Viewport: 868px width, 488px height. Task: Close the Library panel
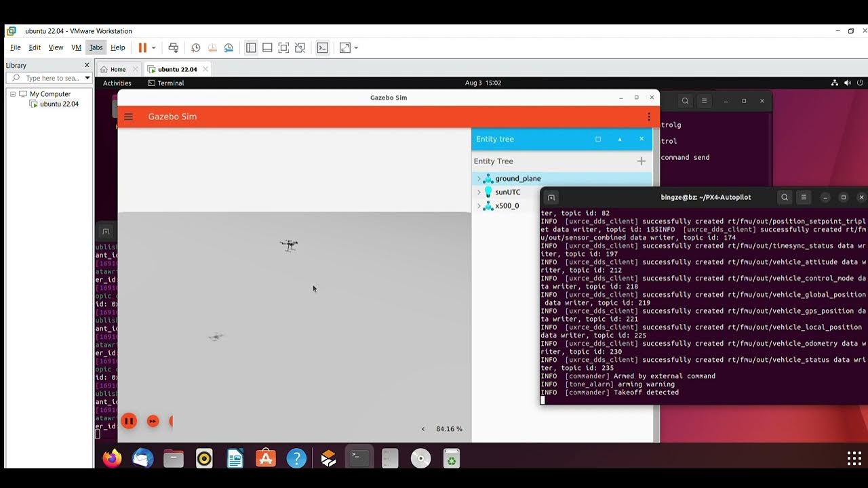click(87, 65)
